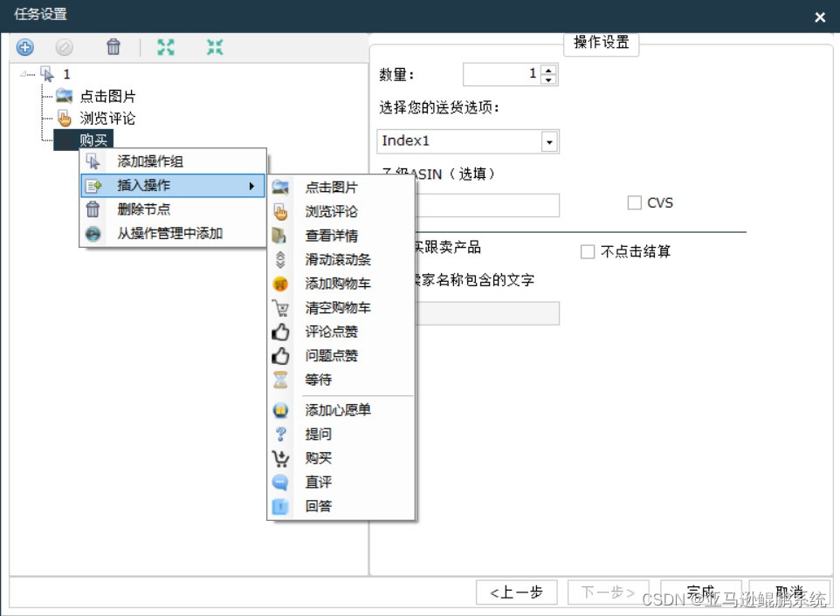This screenshot has width=840, height=616.
Task: Click the 直评 speech bubble icon
Action: [280, 483]
